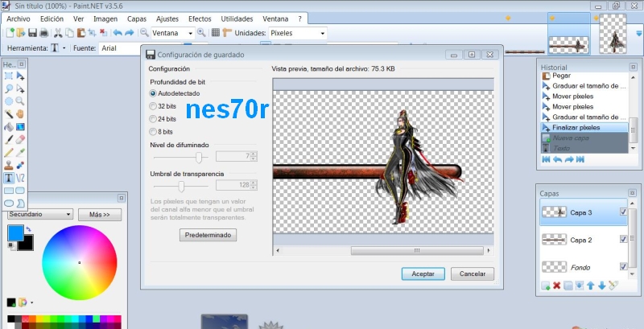Move layer down with blue arrow
This screenshot has width=644, height=329.
(601, 286)
